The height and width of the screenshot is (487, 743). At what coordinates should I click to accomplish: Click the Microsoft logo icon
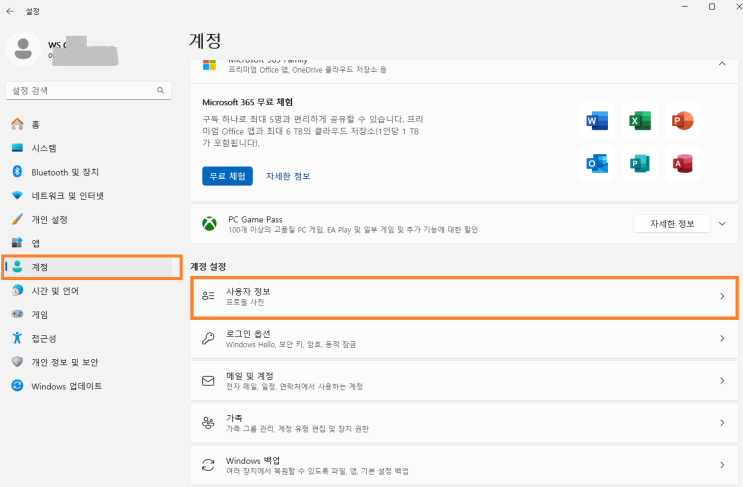pyautogui.click(x=209, y=65)
